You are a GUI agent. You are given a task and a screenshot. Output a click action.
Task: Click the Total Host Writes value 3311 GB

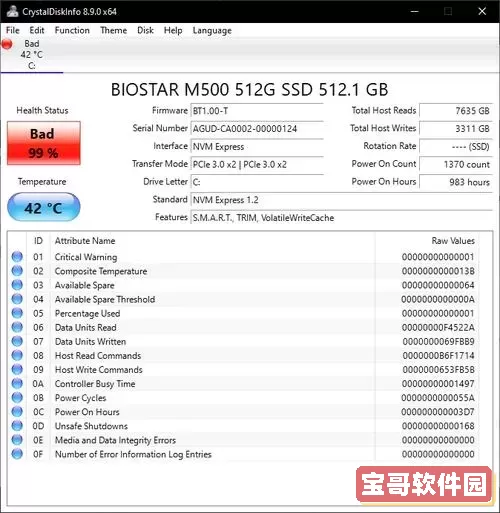[x=456, y=129]
